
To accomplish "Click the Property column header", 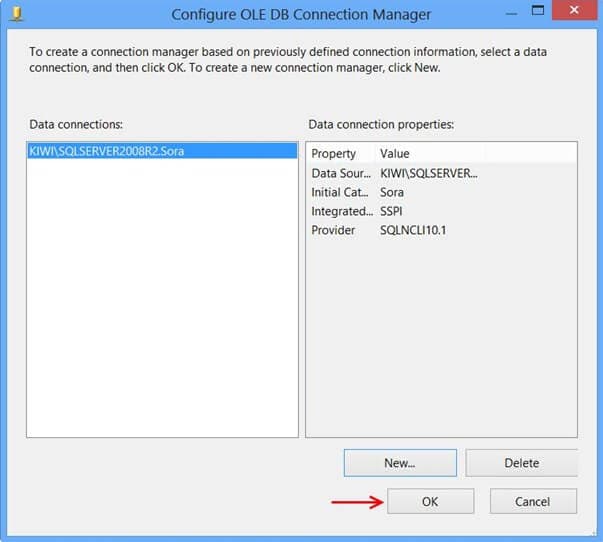I will click(x=334, y=154).
